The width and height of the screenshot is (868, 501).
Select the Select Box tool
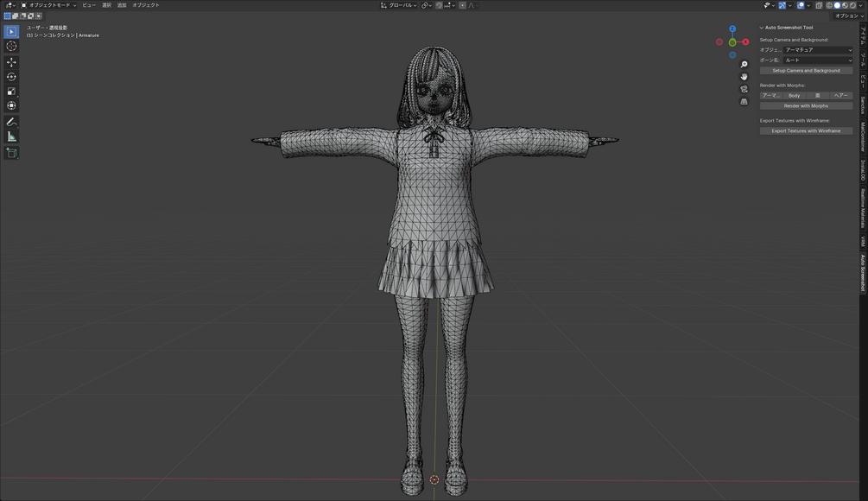pyautogui.click(x=11, y=32)
